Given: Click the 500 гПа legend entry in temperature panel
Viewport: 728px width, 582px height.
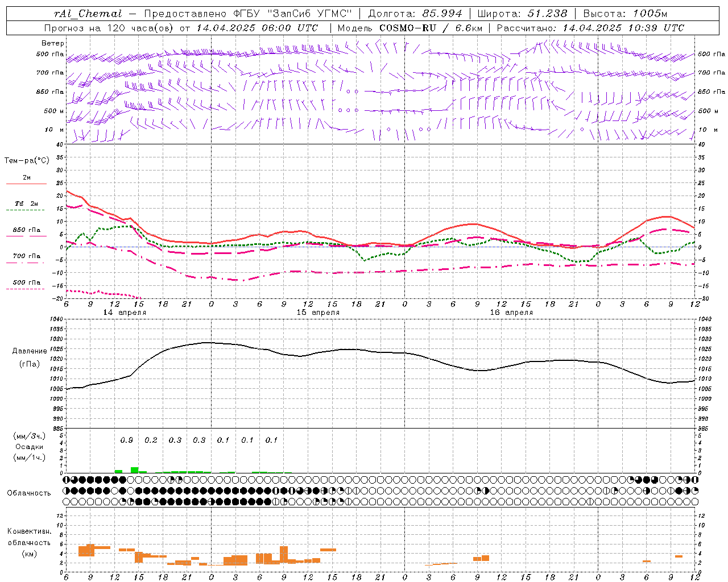Looking at the screenshot, I should pos(27,282).
